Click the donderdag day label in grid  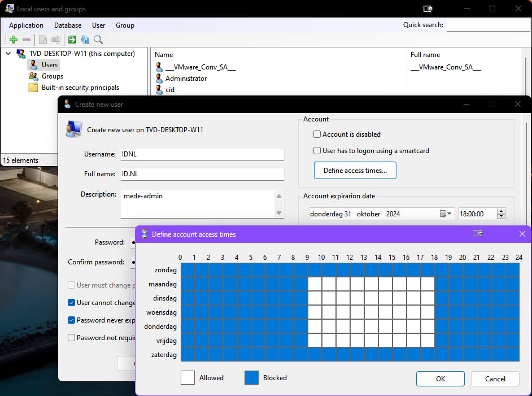pos(160,327)
